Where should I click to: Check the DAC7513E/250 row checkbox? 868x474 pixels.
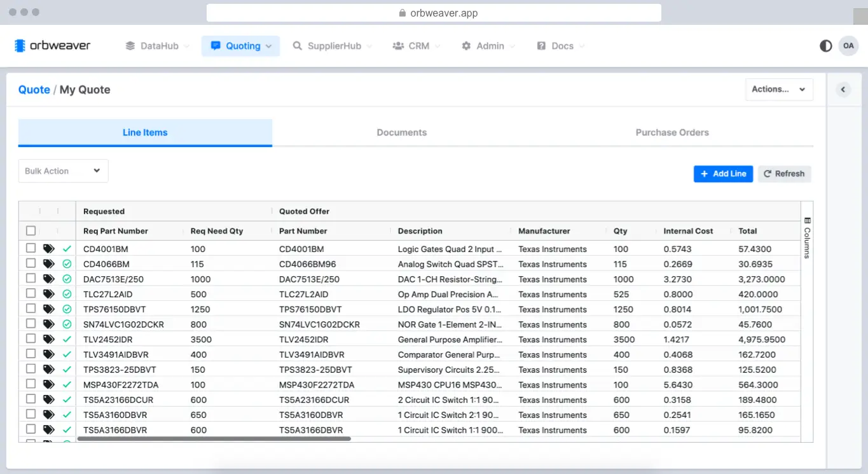31,279
